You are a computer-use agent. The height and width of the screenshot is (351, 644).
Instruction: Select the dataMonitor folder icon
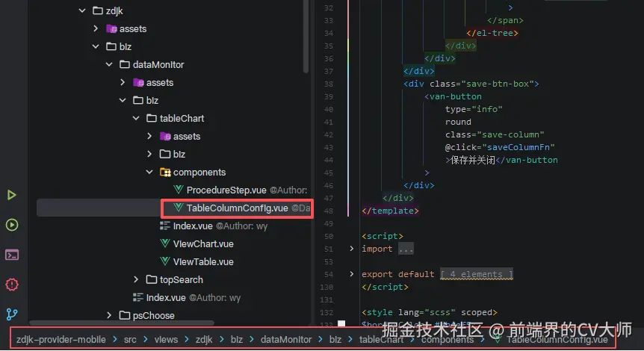[x=125, y=64]
